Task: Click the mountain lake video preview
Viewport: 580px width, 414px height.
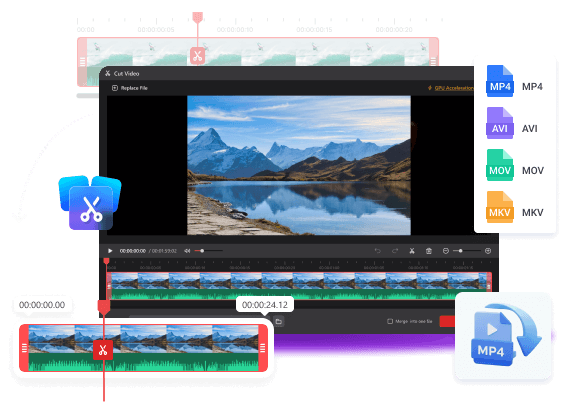Action: coord(299,165)
